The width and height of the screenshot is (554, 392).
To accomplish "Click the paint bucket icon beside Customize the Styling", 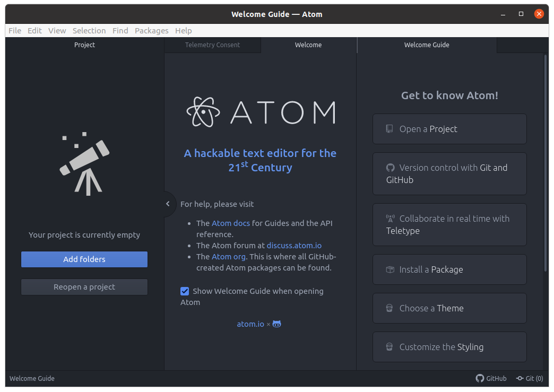I will point(389,347).
